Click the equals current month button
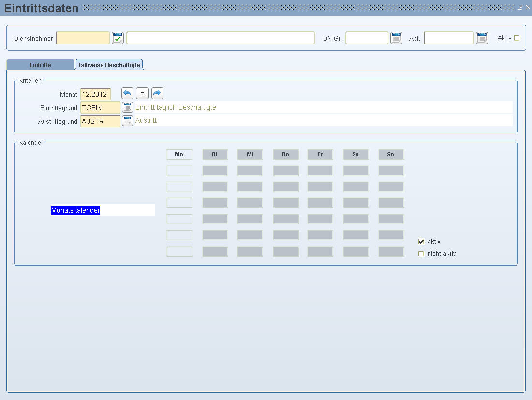Screen dimensions: 532x400 [142, 93]
